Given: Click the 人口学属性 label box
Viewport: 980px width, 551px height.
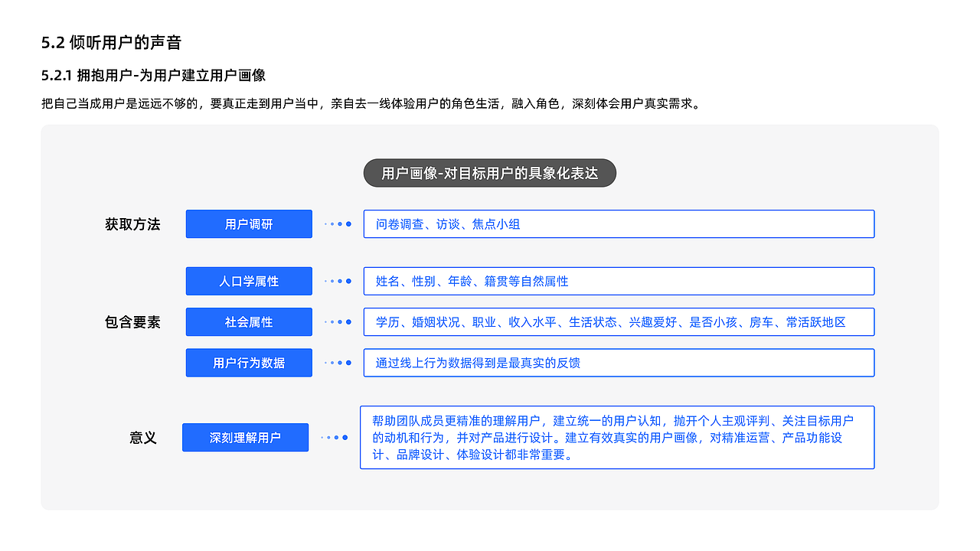Looking at the screenshot, I should [x=248, y=281].
